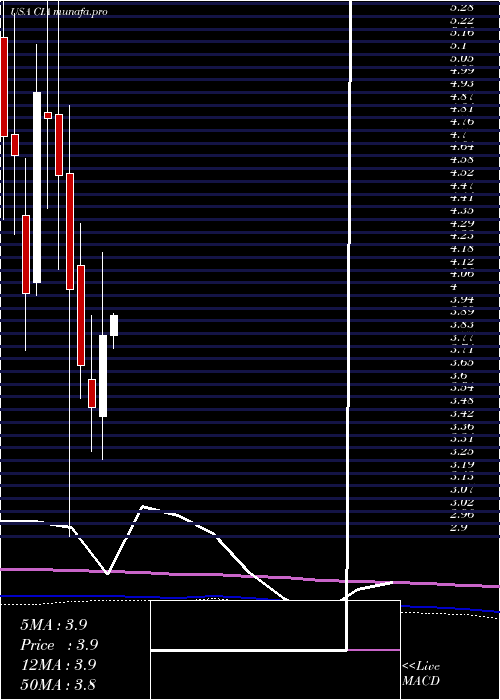Click the 4.18 price axis label
The width and height of the screenshot is (500, 700).
pos(462,248)
